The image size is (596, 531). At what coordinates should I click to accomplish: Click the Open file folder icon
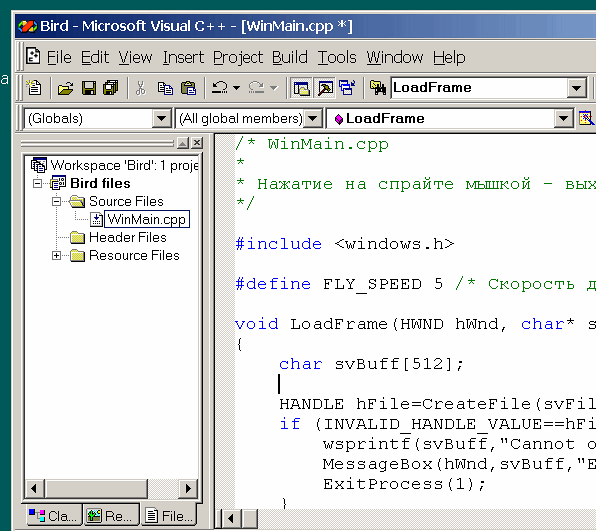65,88
